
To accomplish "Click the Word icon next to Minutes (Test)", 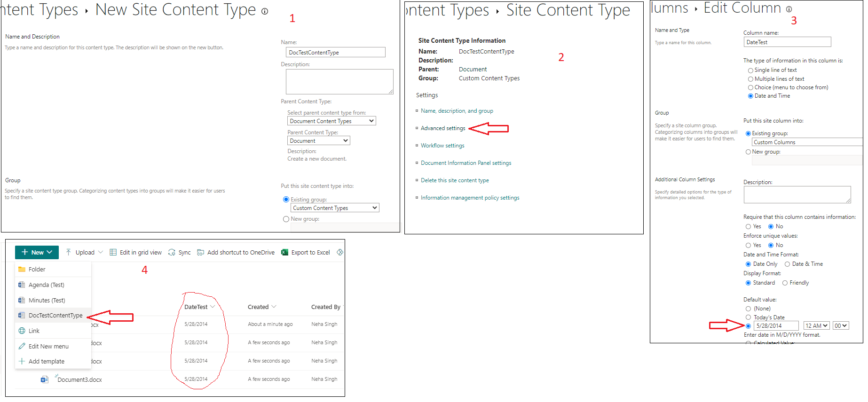I will (22, 300).
